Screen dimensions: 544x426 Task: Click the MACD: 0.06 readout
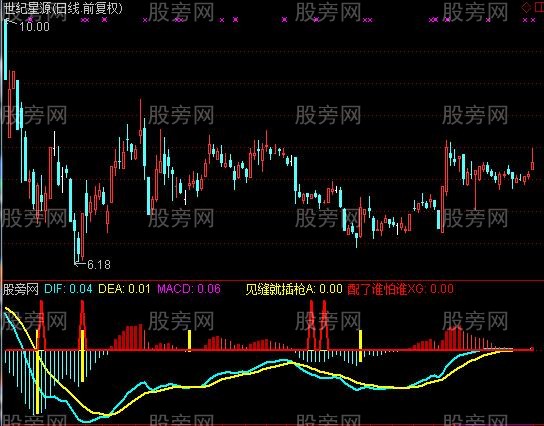tap(189, 289)
